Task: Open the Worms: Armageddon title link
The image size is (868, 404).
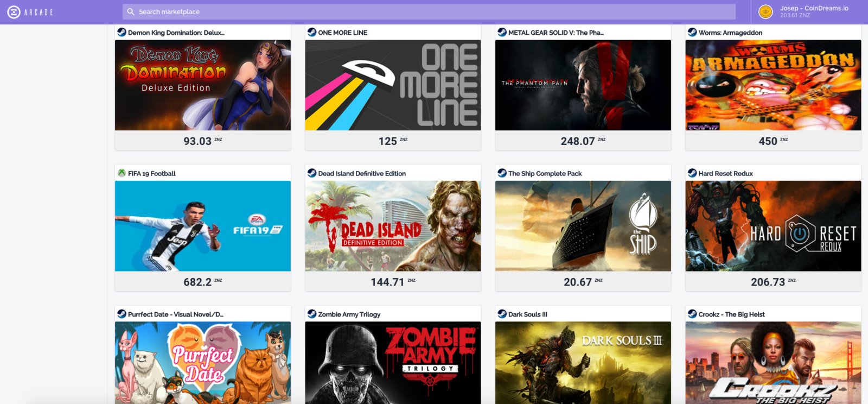Action: point(730,33)
